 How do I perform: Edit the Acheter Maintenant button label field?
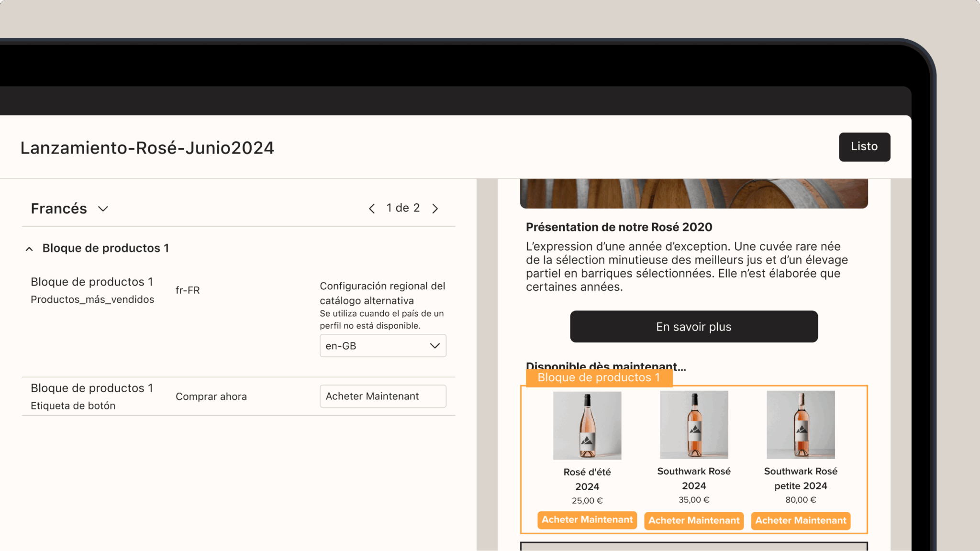coord(382,396)
